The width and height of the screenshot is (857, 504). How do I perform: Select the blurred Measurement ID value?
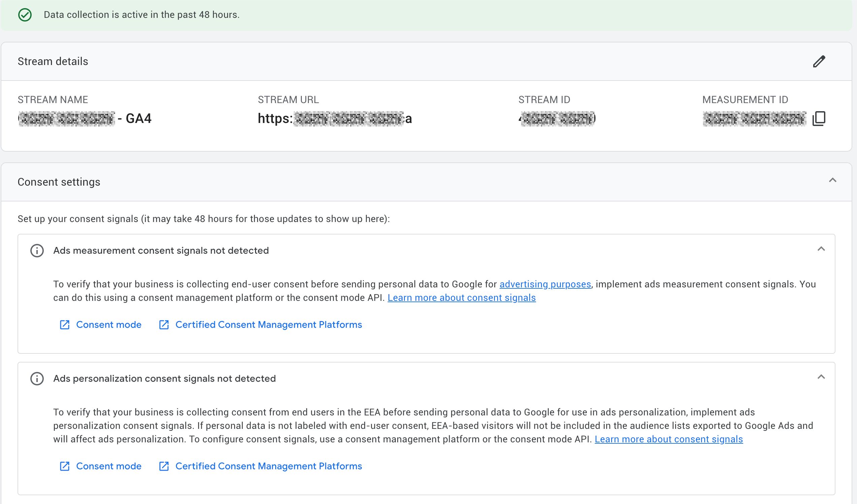pos(754,119)
